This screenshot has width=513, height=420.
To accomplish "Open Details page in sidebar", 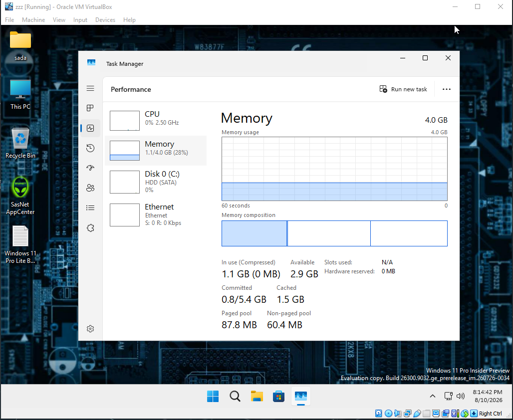I will pos(90,208).
